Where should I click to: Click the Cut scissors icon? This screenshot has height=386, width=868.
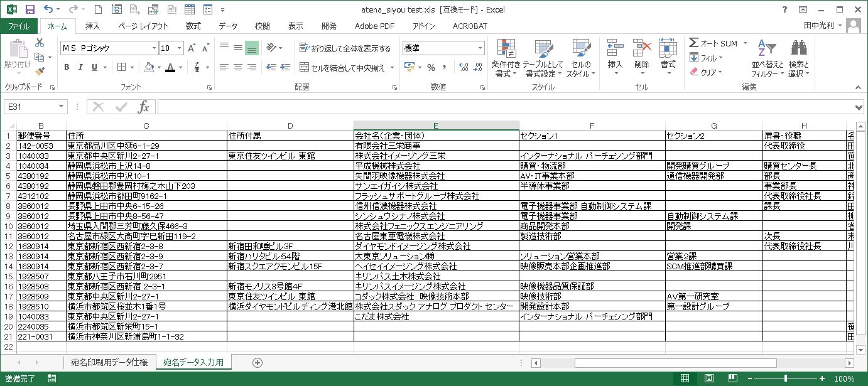40,43
